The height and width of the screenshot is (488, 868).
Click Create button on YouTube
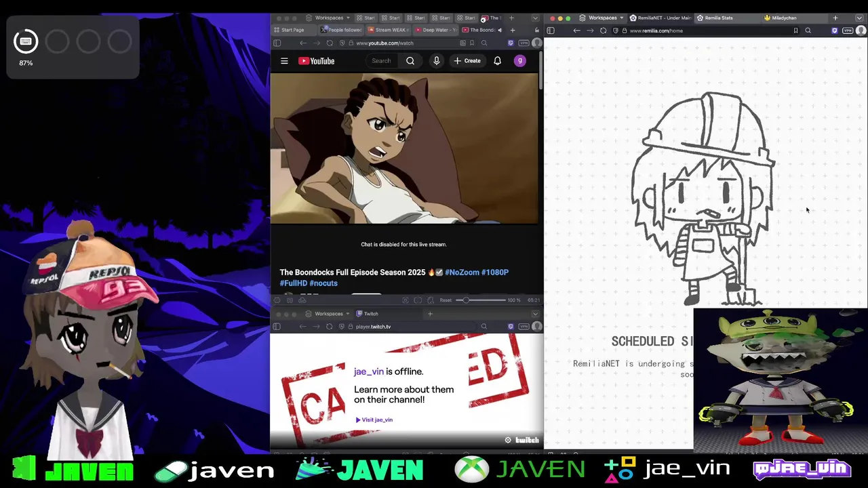(467, 61)
